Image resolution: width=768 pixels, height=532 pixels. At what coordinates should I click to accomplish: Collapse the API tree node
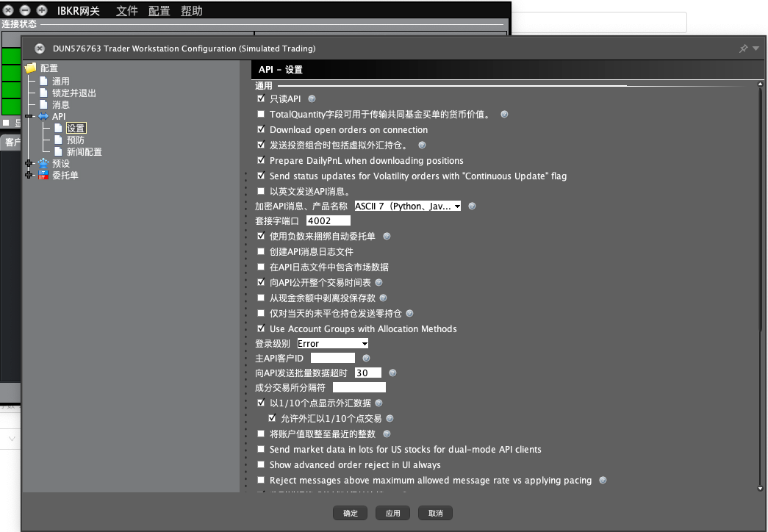coord(29,116)
